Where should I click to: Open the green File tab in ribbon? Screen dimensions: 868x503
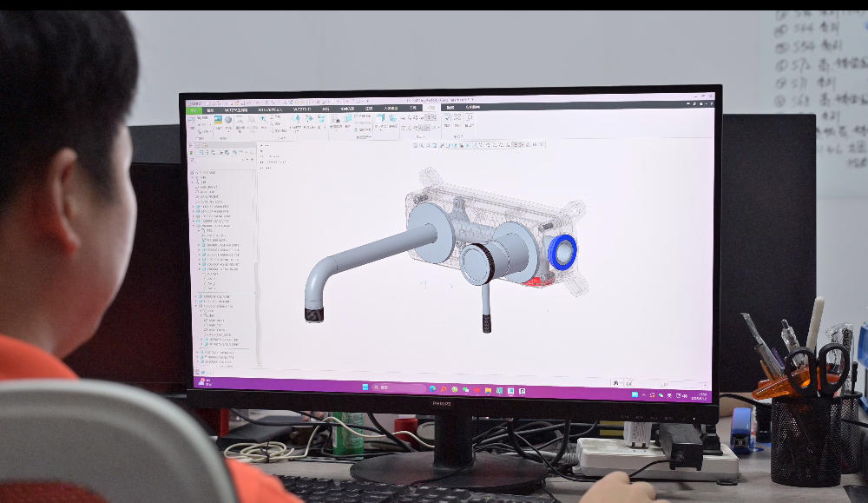pos(194,110)
